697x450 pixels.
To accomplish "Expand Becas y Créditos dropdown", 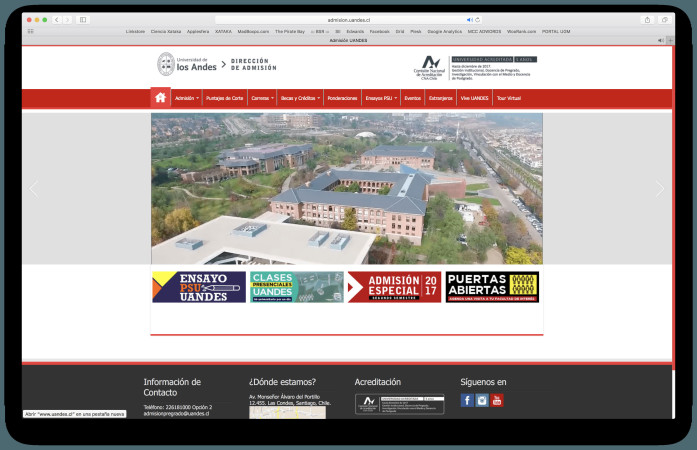I will (x=300, y=98).
